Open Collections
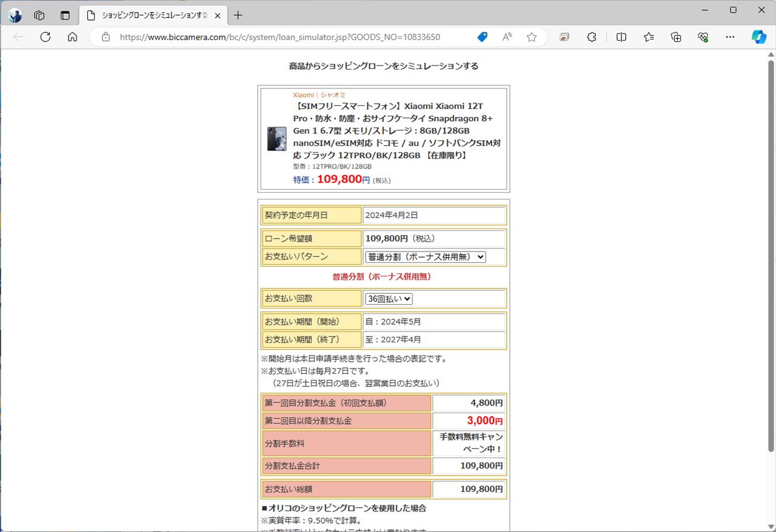The width and height of the screenshot is (776, 532). (x=675, y=37)
